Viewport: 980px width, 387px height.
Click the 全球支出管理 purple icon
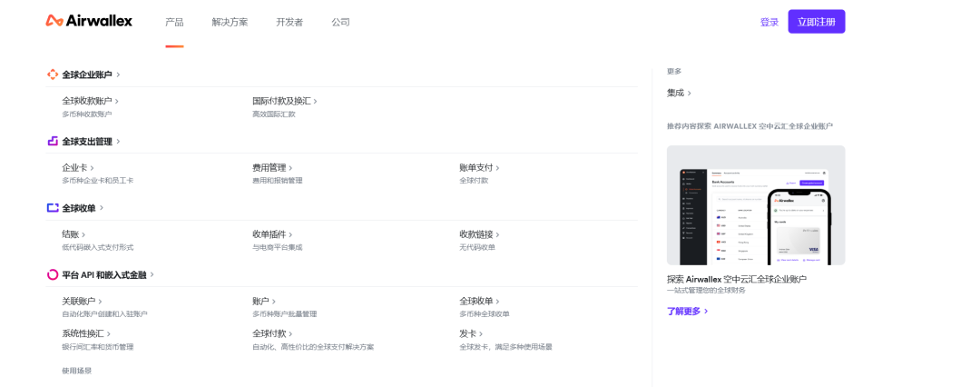(53, 141)
